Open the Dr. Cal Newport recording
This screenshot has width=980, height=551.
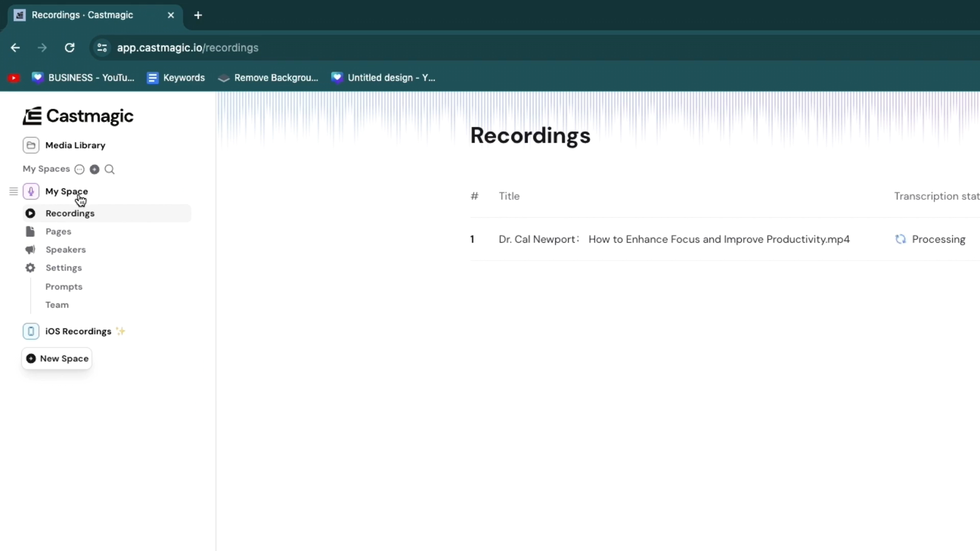[674, 239]
